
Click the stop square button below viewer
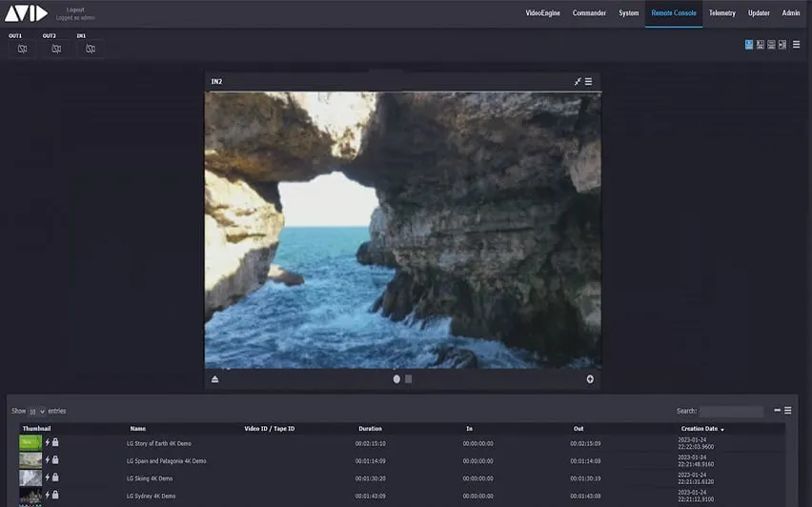click(x=409, y=379)
